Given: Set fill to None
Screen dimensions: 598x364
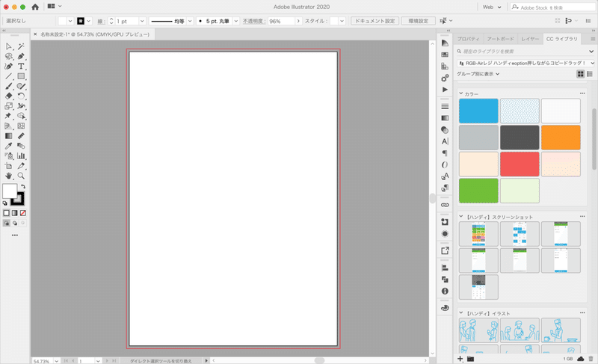Looking at the screenshot, I should (x=23, y=213).
